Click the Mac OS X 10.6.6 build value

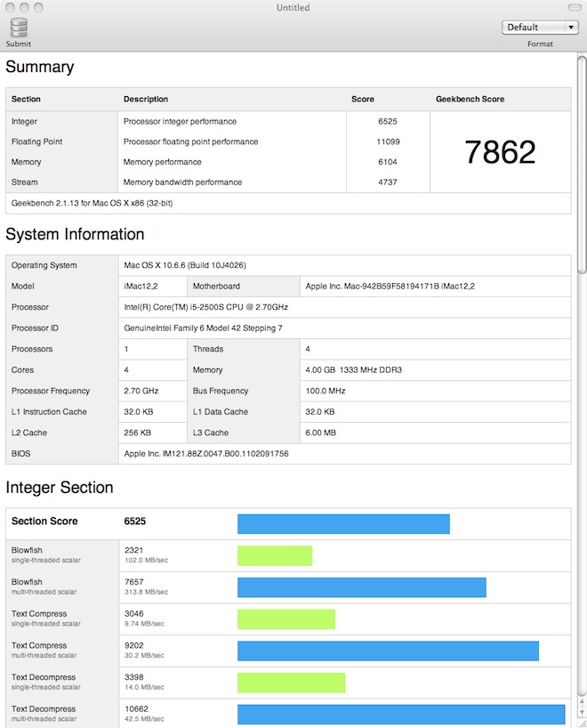185,265
